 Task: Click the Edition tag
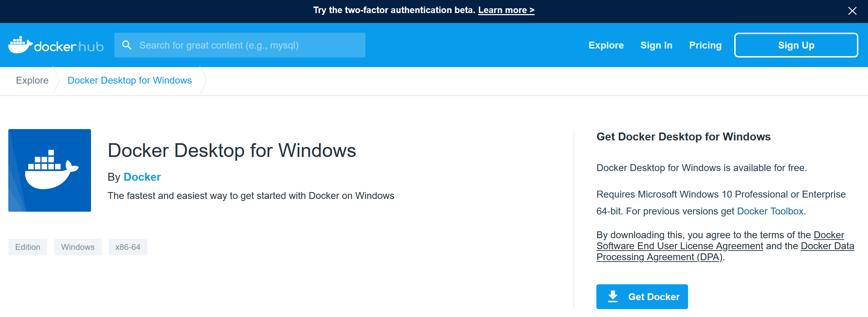[28, 247]
